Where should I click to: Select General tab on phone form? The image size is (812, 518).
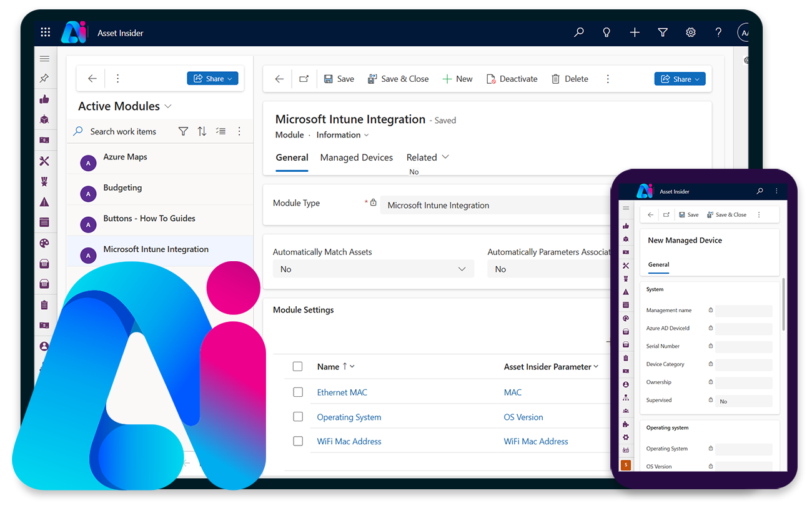[x=658, y=264]
